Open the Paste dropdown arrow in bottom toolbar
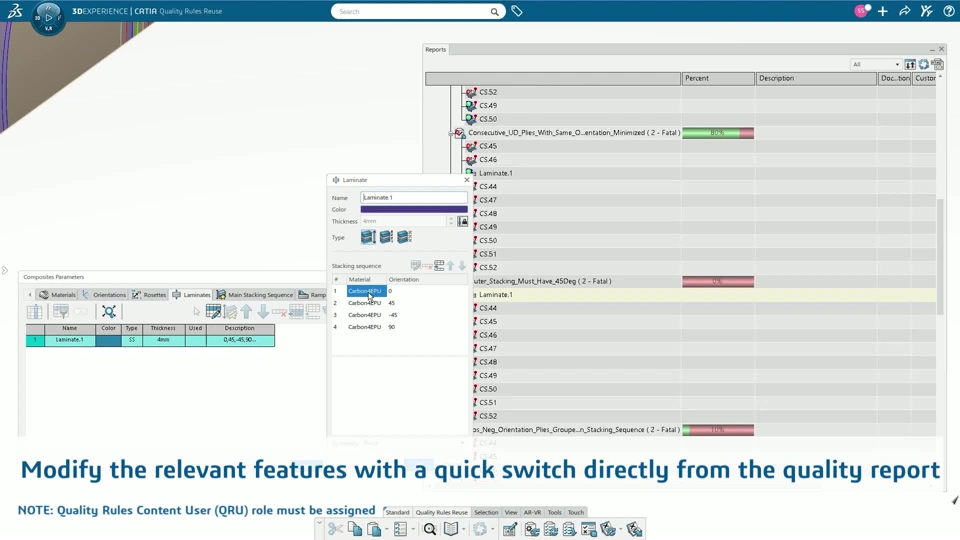The height and width of the screenshot is (540, 960). (x=386, y=530)
